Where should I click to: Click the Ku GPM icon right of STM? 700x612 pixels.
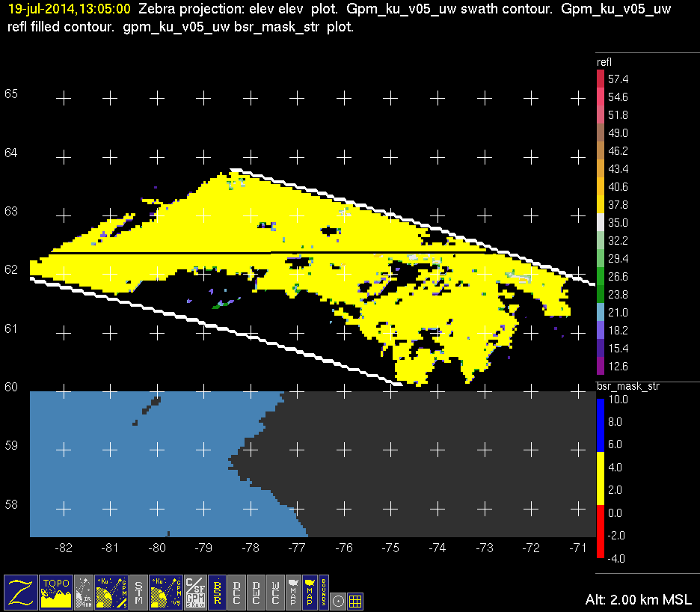point(167,591)
